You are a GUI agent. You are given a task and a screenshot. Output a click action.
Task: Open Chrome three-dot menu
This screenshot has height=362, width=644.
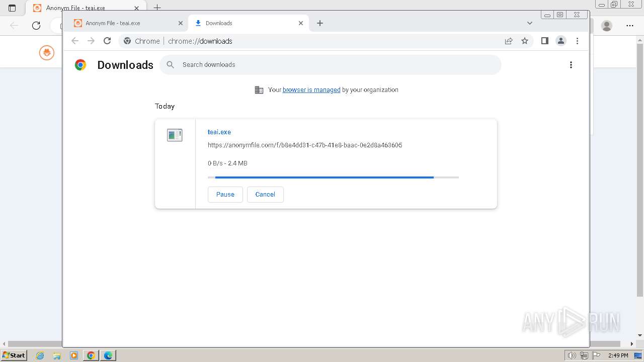tap(577, 41)
